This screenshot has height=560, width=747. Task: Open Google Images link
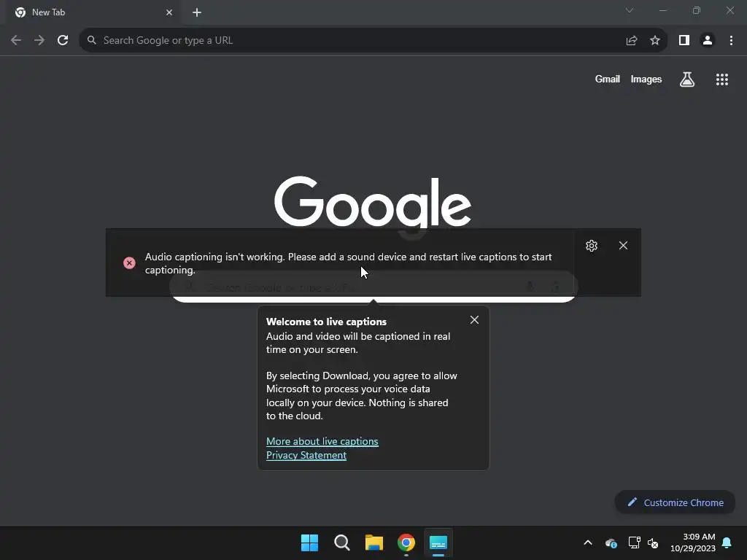(646, 79)
